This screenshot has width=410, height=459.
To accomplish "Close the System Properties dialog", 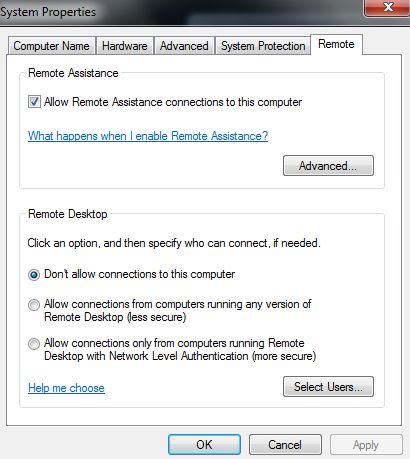I will 386,7.
